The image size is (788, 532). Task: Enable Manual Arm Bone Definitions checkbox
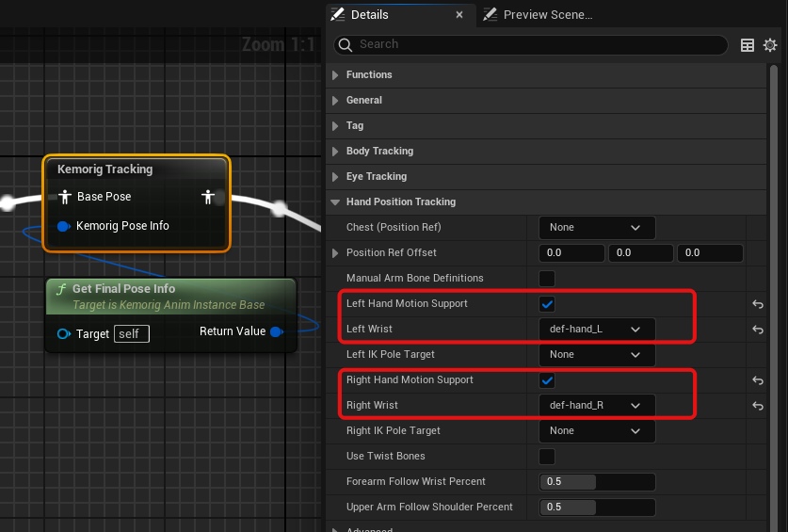coord(547,279)
